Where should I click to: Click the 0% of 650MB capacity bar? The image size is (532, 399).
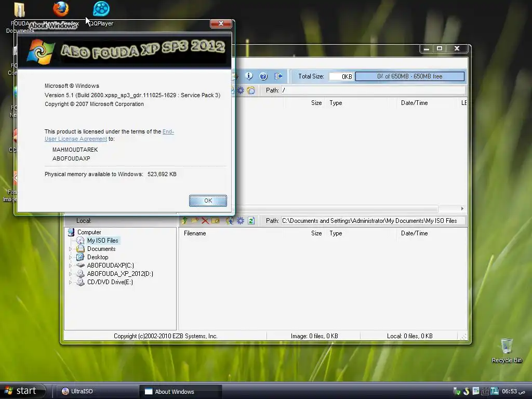409,76
